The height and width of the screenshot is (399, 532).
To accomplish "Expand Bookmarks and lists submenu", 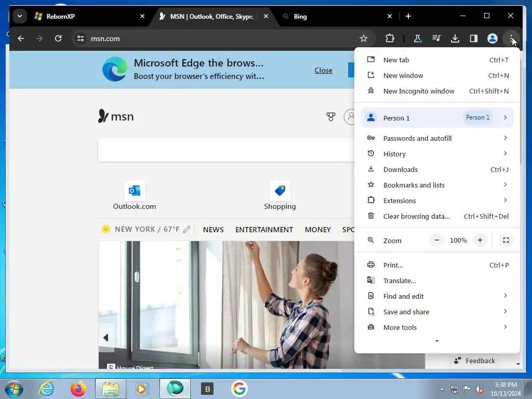I will tap(437, 185).
